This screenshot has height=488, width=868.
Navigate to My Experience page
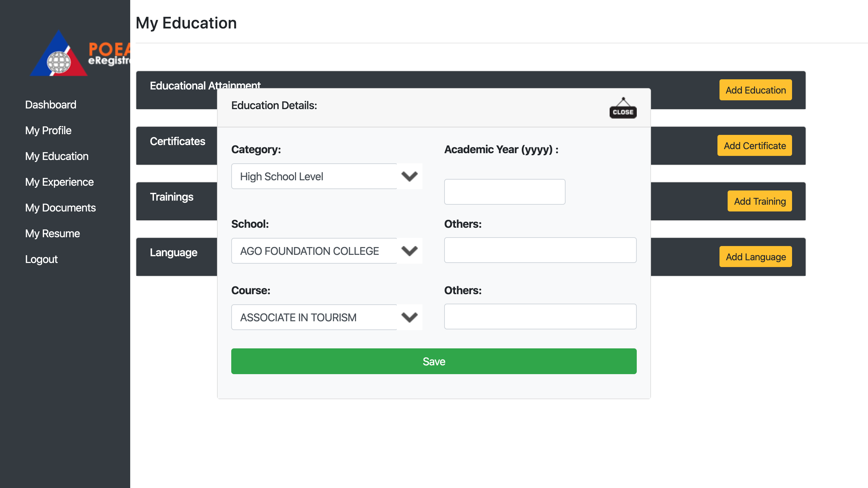[x=59, y=182]
